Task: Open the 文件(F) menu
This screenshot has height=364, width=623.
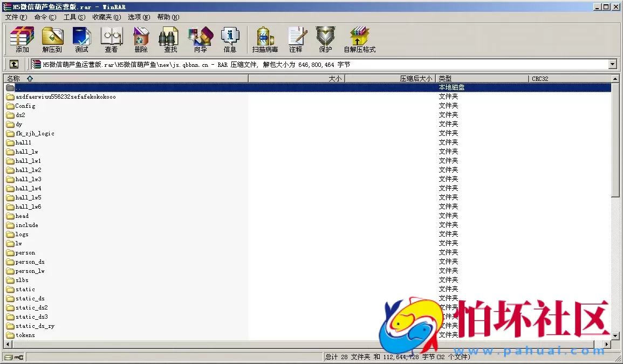Action: (x=16, y=17)
